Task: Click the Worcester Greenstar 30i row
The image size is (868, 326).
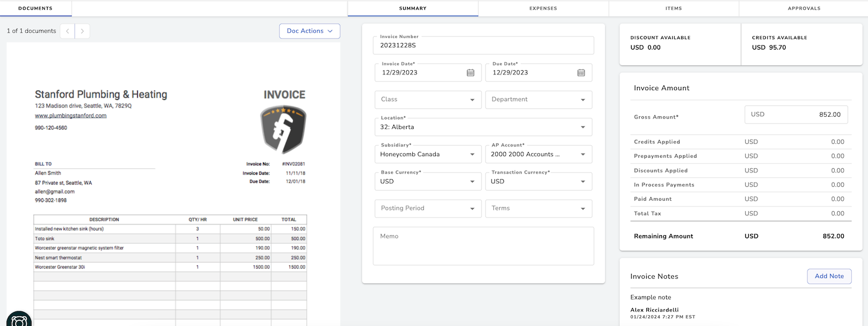Action: (170, 267)
